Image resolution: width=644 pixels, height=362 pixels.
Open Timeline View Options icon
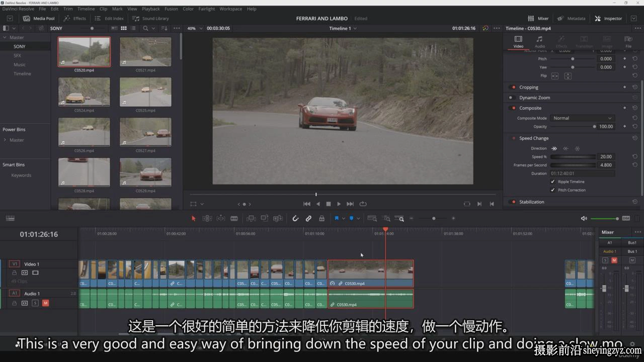pyautogui.click(x=10, y=218)
